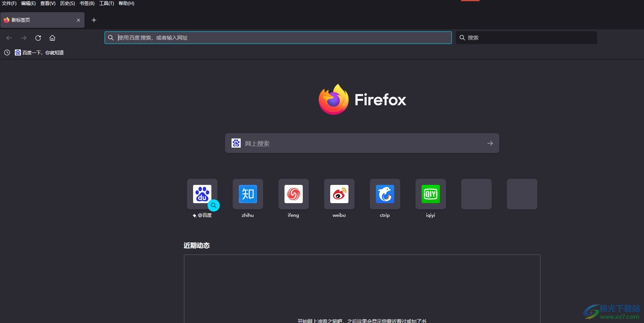The height and width of the screenshot is (323, 644).
Task: Open the 文件(F) menu
Action: tap(9, 3)
